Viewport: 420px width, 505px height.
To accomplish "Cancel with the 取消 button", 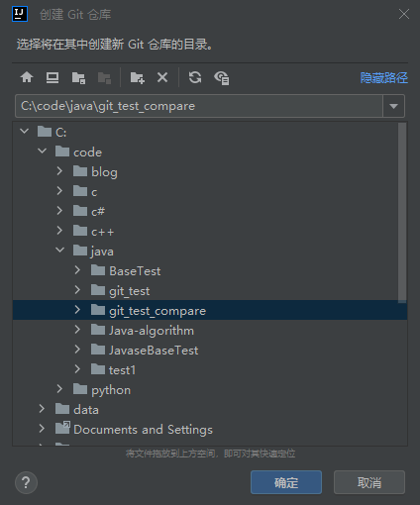I will [x=369, y=482].
